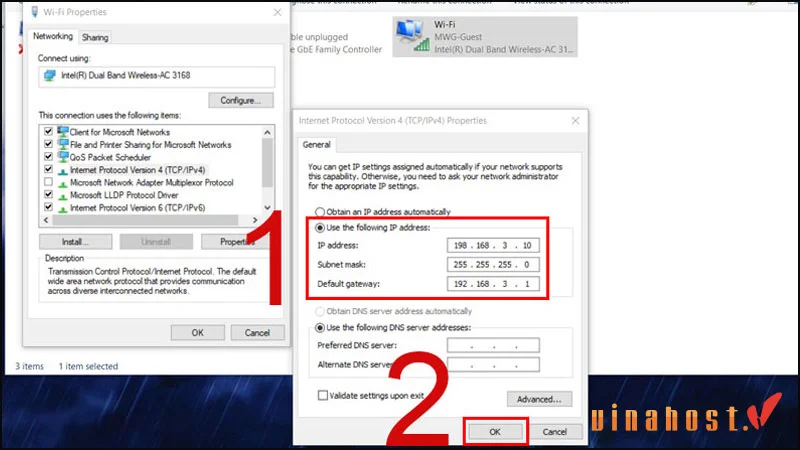Image resolution: width=800 pixels, height=450 pixels.
Task: Click OK in Wi-Fi Properties dialog
Action: (x=197, y=333)
